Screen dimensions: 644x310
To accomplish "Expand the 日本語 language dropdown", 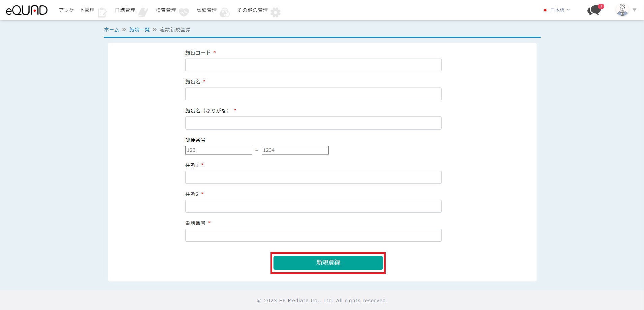I will (x=557, y=10).
